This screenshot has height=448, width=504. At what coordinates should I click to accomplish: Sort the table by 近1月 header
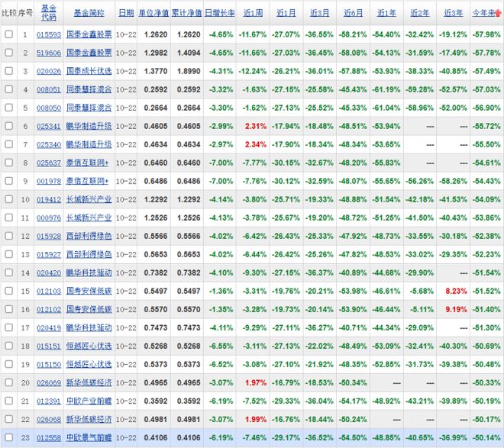point(286,13)
